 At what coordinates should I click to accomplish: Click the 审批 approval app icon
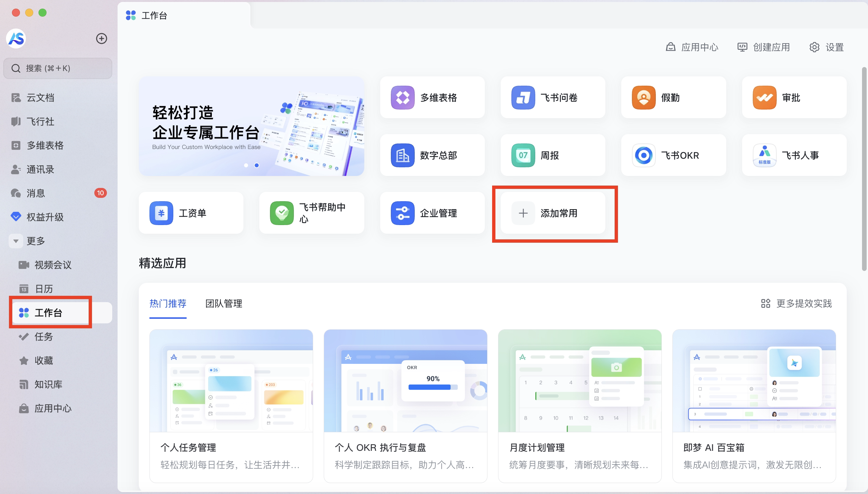pyautogui.click(x=764, y=98)
